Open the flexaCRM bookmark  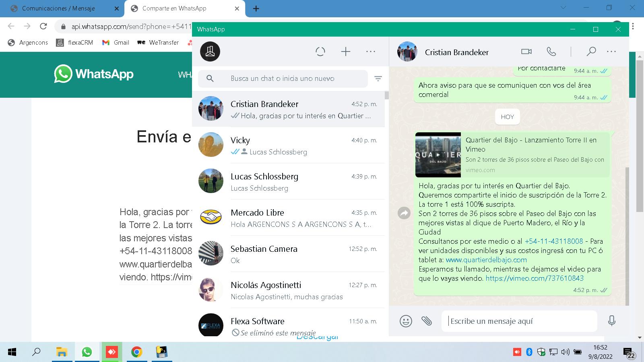point(74,42)
